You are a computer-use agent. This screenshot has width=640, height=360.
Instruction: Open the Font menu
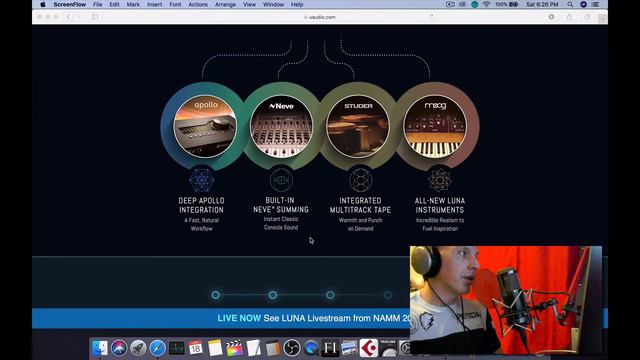tap(175, 4)
